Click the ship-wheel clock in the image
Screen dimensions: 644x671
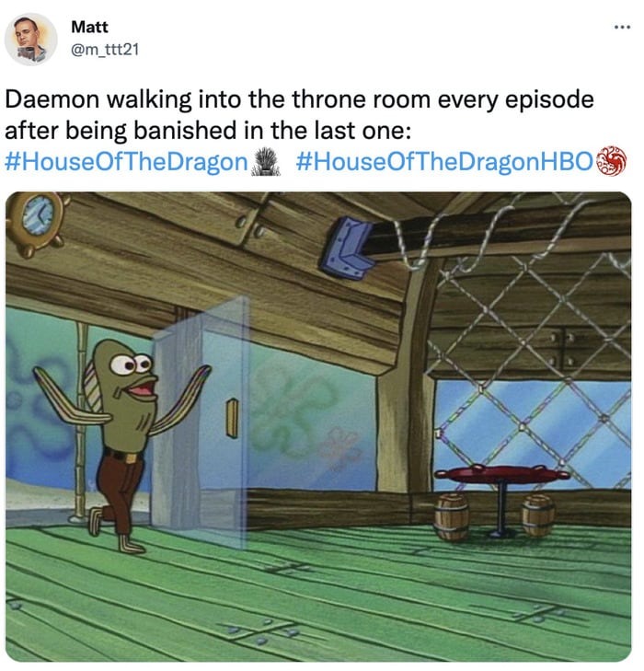[37, 222]
